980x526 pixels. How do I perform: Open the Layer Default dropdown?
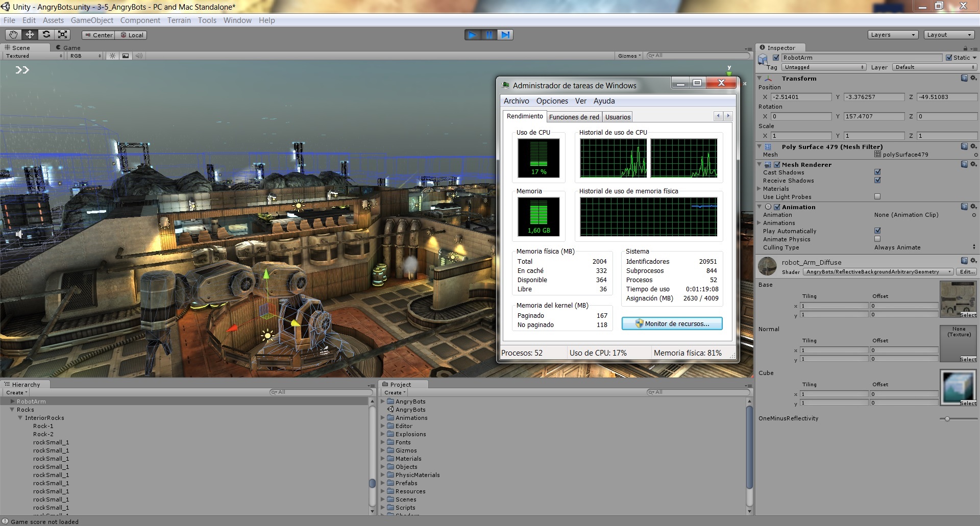[x=935, y=67]
